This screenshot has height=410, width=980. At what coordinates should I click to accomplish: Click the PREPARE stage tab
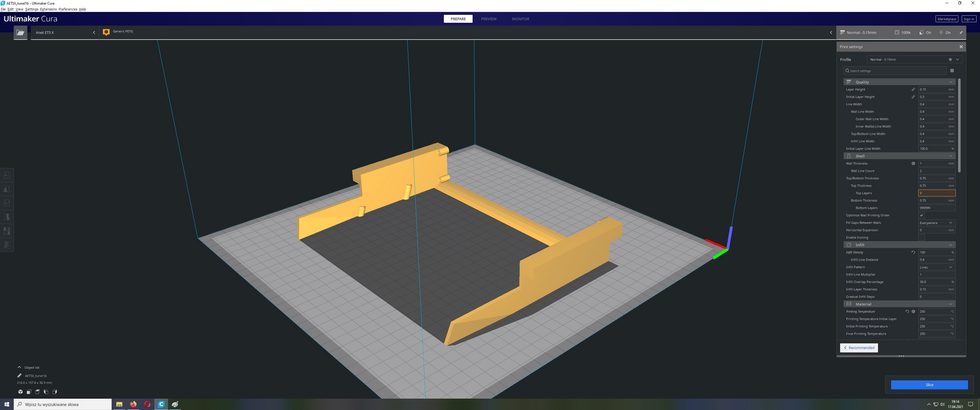point(458,19)
